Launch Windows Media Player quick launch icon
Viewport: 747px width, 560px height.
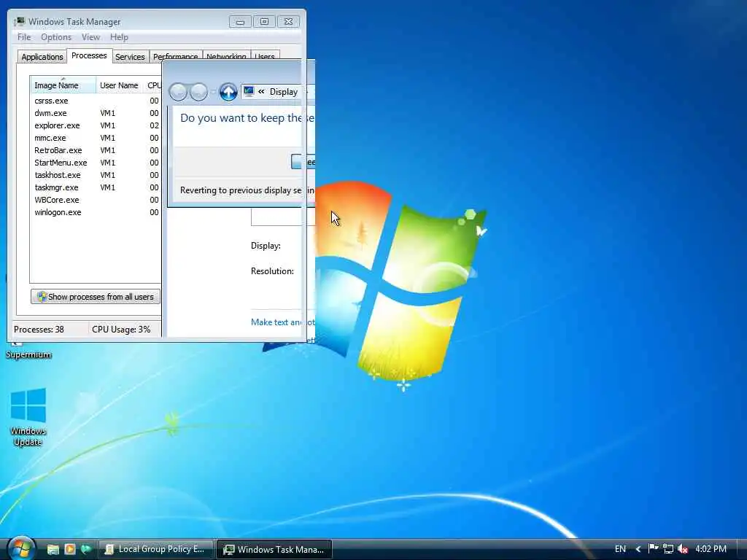[69, 550]
